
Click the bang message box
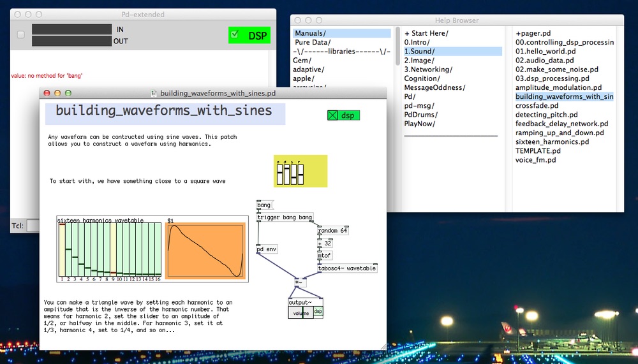(x=265, y=205)
